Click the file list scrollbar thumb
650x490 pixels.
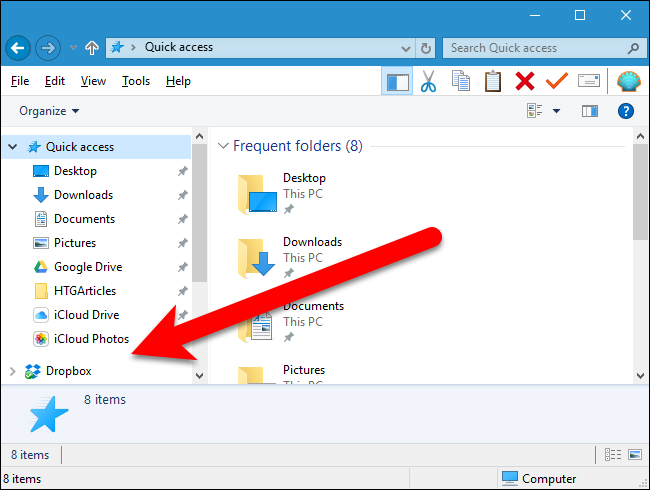(x=640, y=192)
